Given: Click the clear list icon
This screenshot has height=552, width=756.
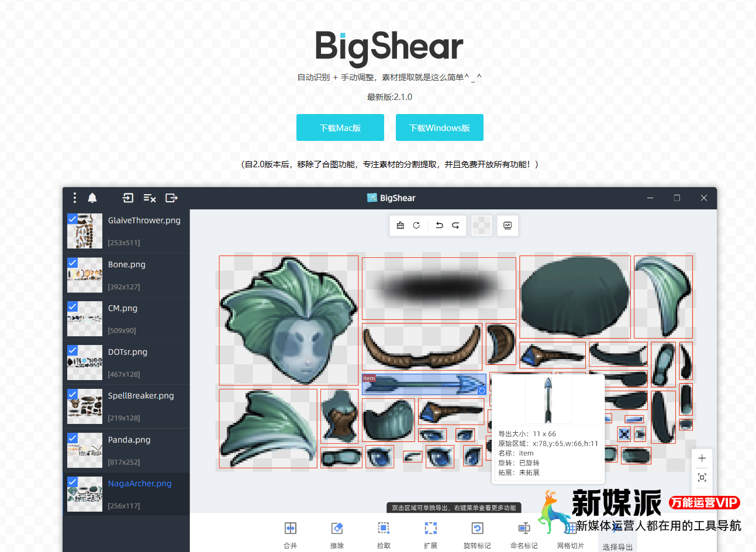Looking at the screenshot, I should click(x=149, y=198).
